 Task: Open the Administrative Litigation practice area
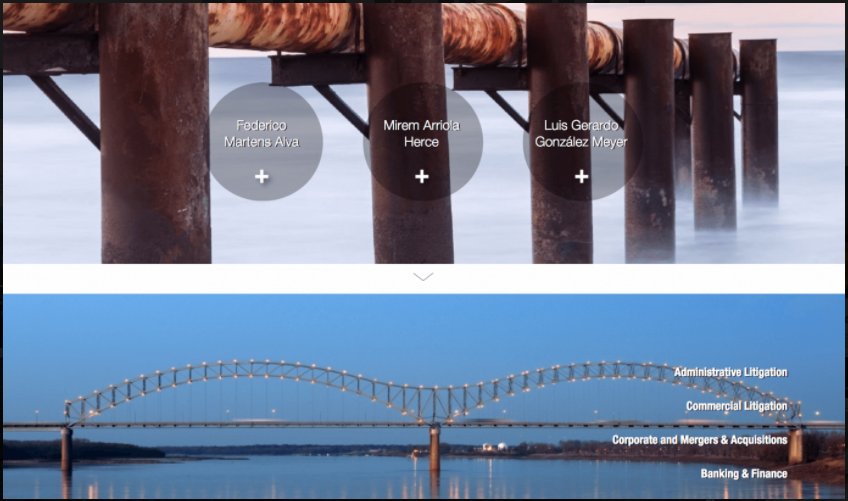(731, 372)
